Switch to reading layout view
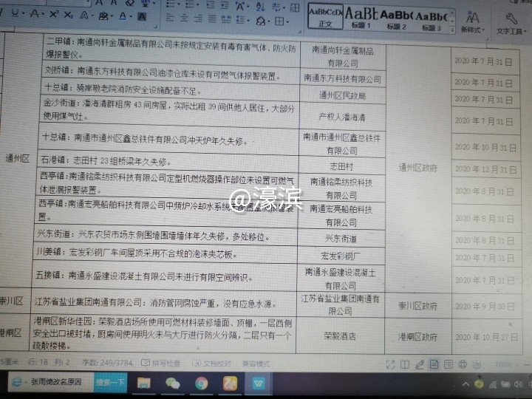This screenshot has height=399, width=532. coord(405,364)
